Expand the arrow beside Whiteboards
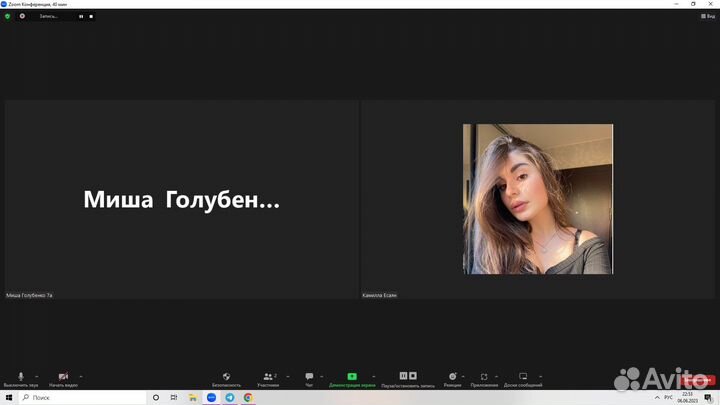Viewport: 720px width, 405px height. click(x=540, y=377)
